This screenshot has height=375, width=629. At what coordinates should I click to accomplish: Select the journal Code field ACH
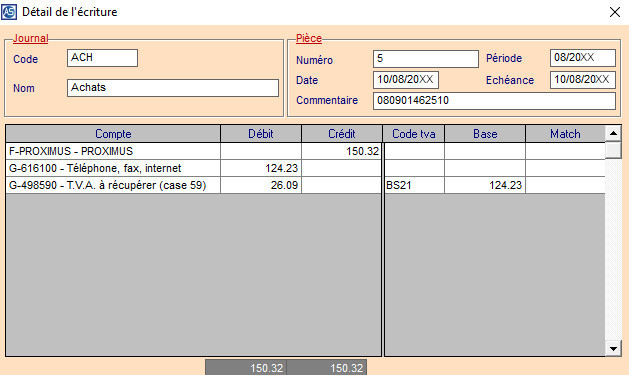click(x=102, y=58)
